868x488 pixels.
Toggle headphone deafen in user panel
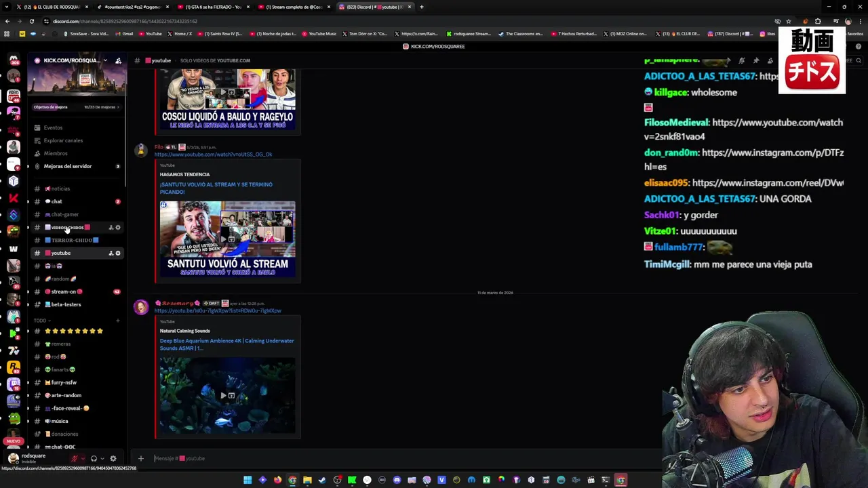(x=94, y=458)
